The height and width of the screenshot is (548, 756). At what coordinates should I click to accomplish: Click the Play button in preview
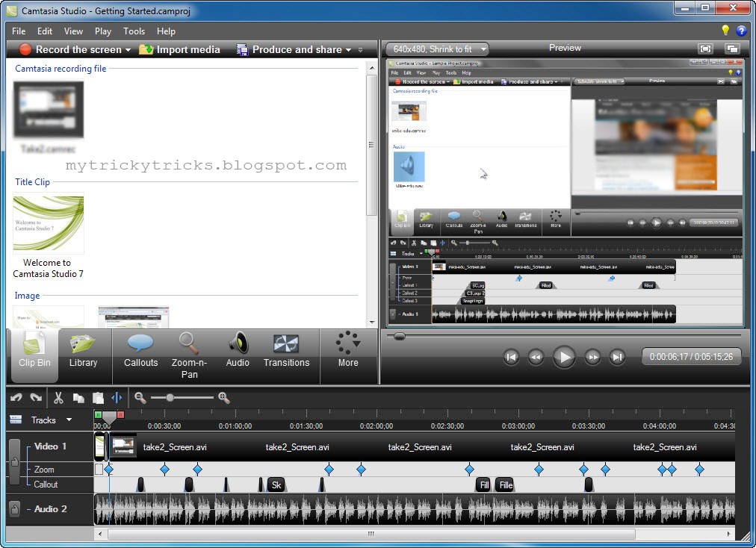coord(563,357)
